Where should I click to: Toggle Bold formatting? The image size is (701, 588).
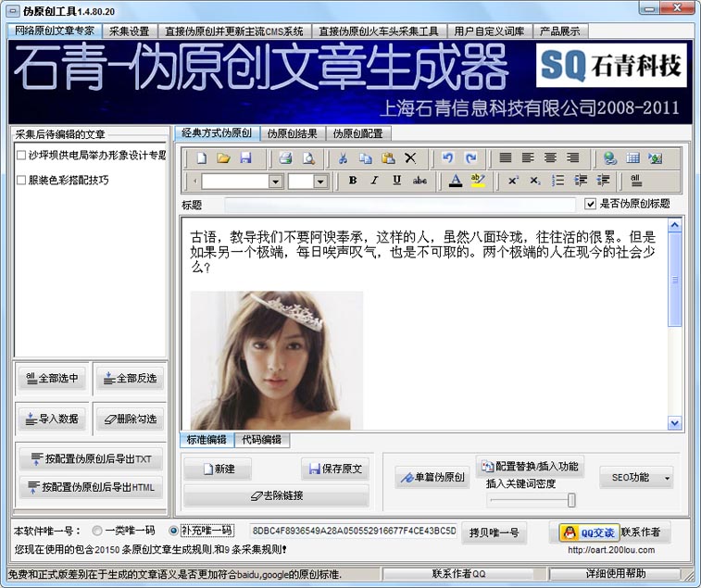point(353,181)
